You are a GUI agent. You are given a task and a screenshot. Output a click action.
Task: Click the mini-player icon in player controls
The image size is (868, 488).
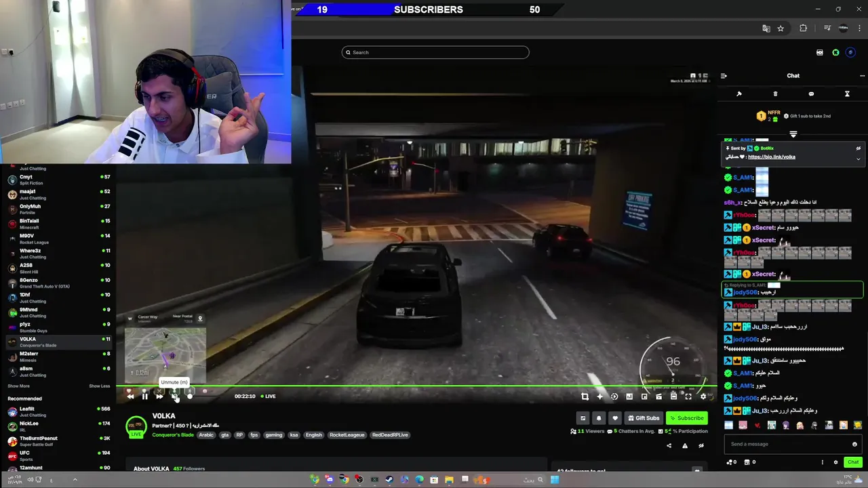(644, 396)
